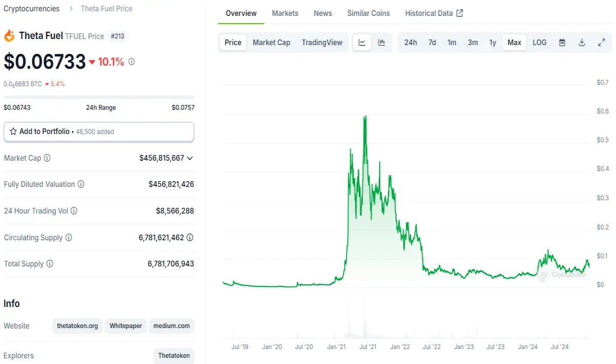Viewport: 616px width, 364px height.
Task: Click the $456,821,426 fully diluted value
Action: pos(171,184)
